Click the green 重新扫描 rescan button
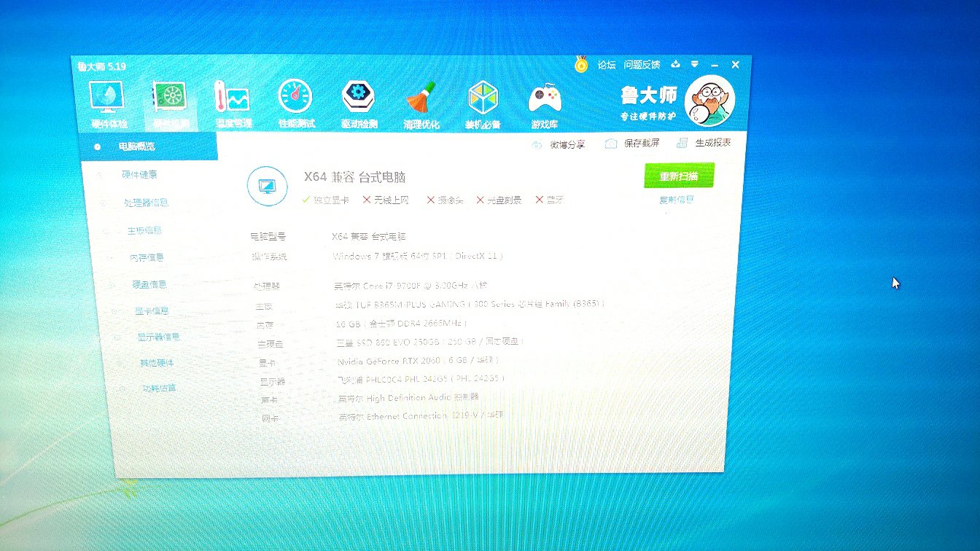 coord(678,176)
